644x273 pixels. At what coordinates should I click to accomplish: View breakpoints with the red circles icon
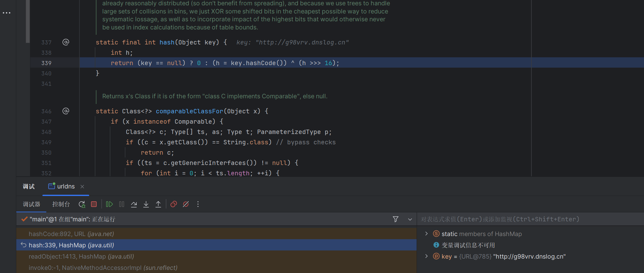(174, 204)
